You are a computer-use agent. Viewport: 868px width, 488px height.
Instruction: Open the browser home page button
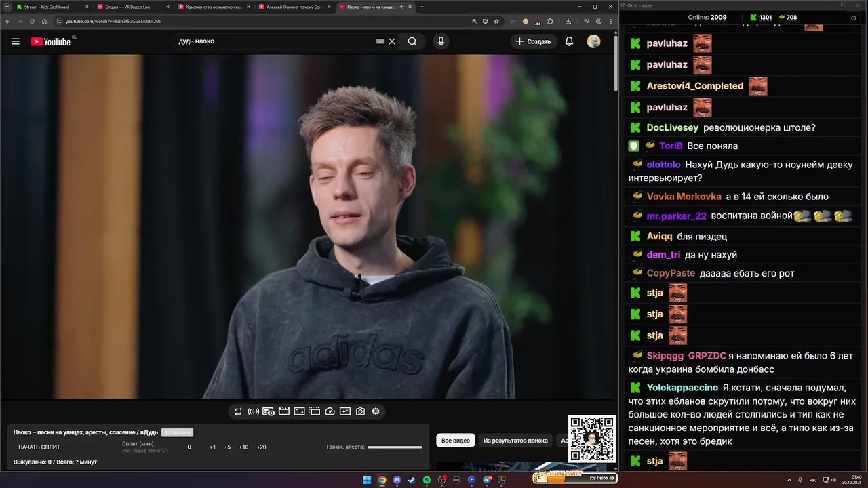pos(44,21)
